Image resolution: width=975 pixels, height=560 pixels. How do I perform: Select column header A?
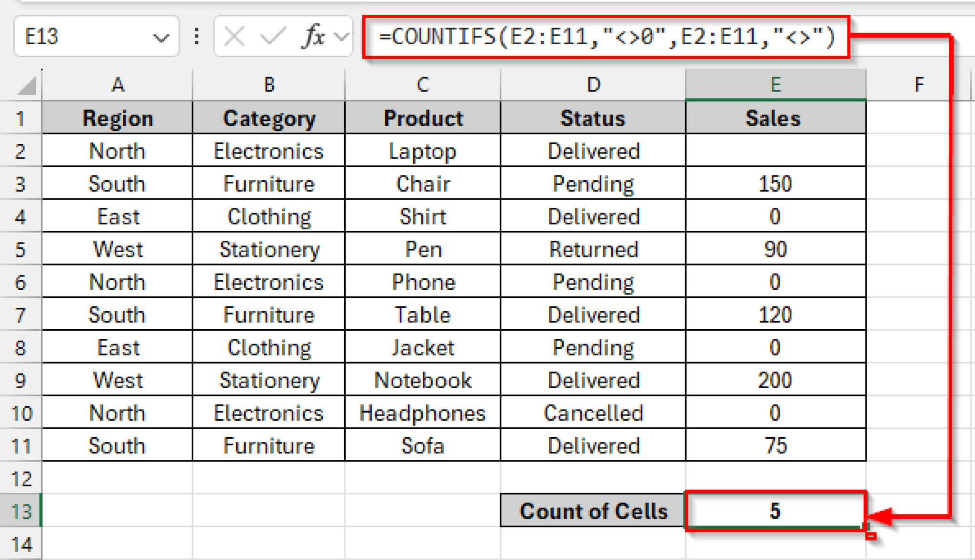(x=117, y=84)
